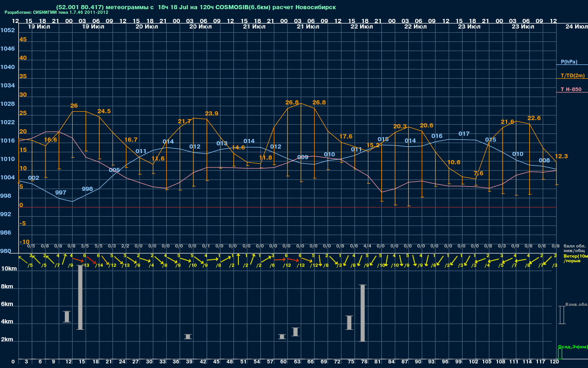The image size is (588, 368).
Task: Click 980 on the pressure axis
Action: (x=6, y=251)
